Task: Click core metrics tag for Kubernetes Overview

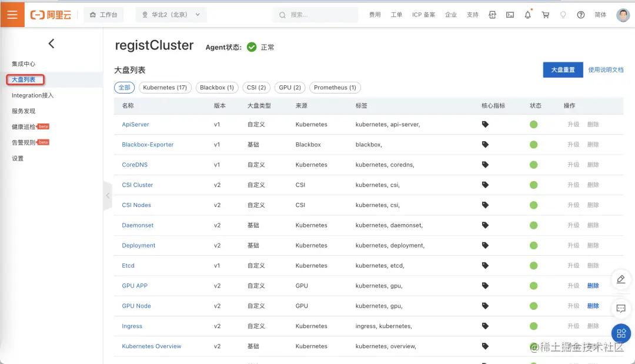Action: pyautogui.click(x=485, y=346)
